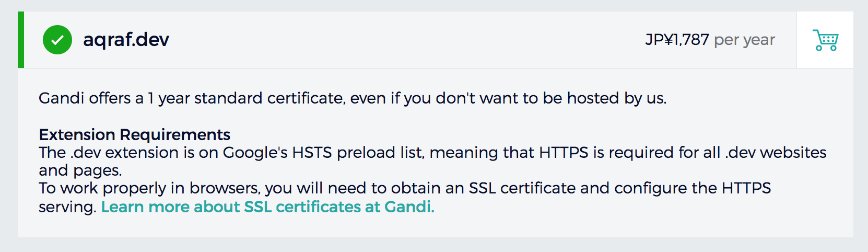
Task: Click empty header space between domain and price
Action: [x=407, y=40]
